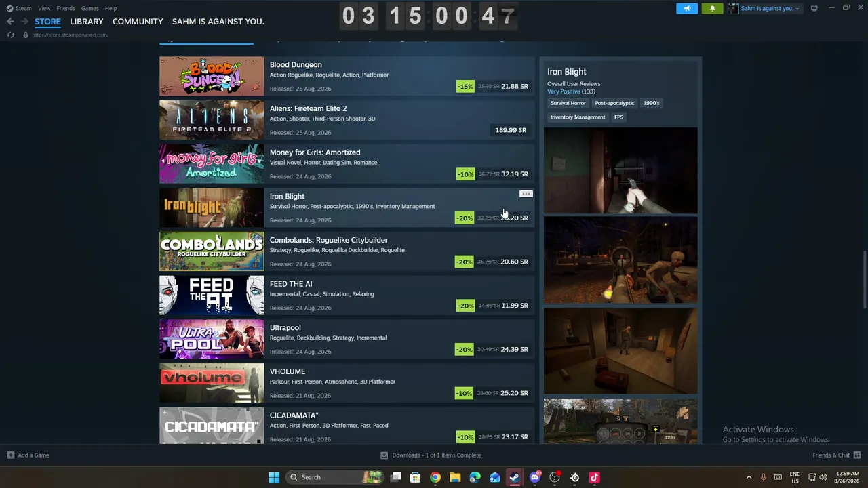This screenshot has height=488, width=868.
Task: Click the Money for Girls capsule image
Action: point(212,164)
